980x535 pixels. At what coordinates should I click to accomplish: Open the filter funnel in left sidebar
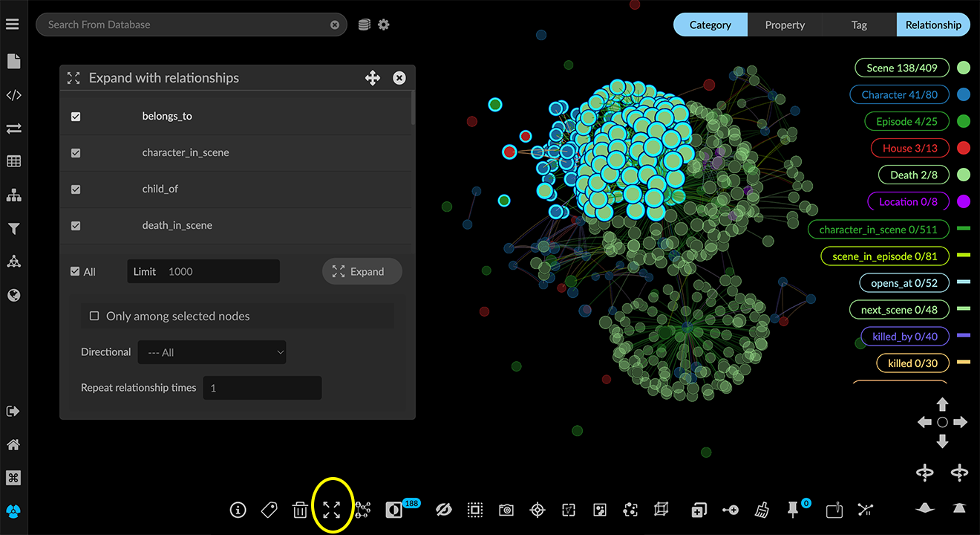click(x=13, y=229)
